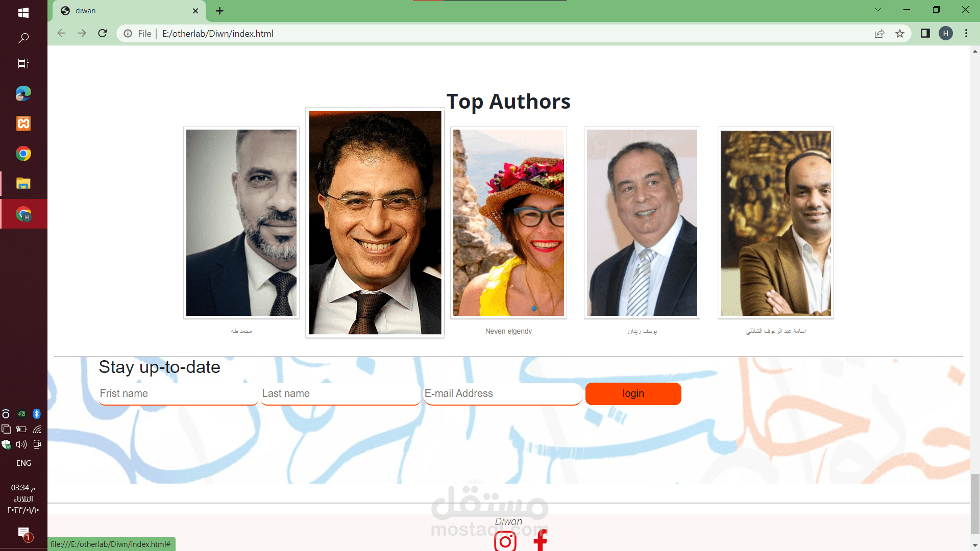The height and width of the screenshot is (551, 980).
Task: Focus the E-mail Address field
Action: [x=503, y=394]
